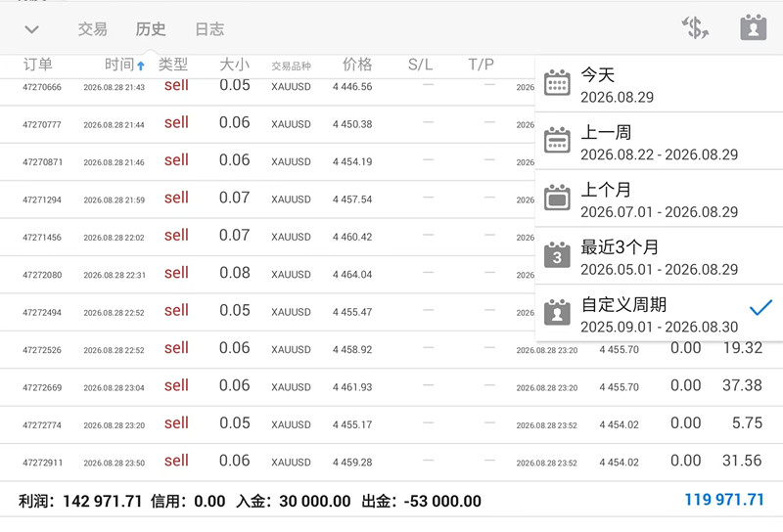Viewport: 783px width, 532px height.
Task: Select the 上一周 period option
Action: tap(659, 141)
